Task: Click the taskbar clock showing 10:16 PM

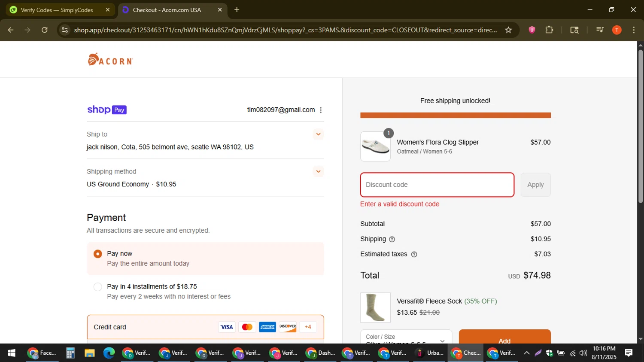Action: coord(604,353)
